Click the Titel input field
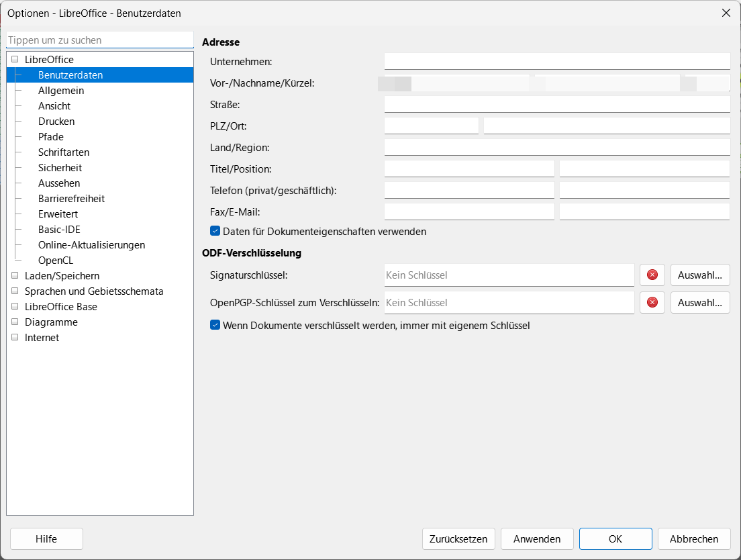The height and width of the screenshot is (560, 741). [x=469, y=169]
